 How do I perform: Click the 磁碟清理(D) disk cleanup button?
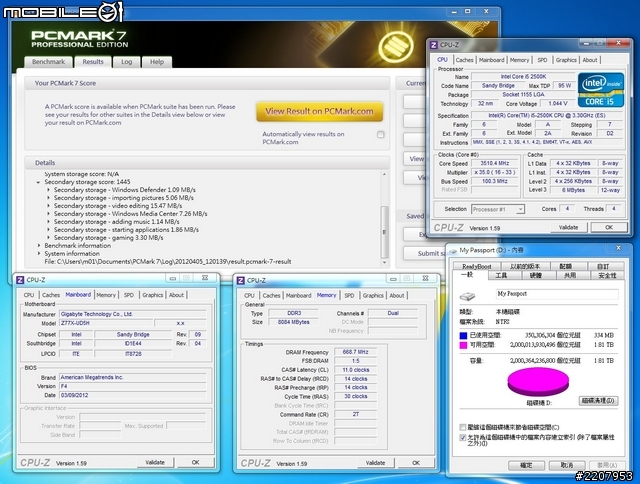click(x=598, y=400)
